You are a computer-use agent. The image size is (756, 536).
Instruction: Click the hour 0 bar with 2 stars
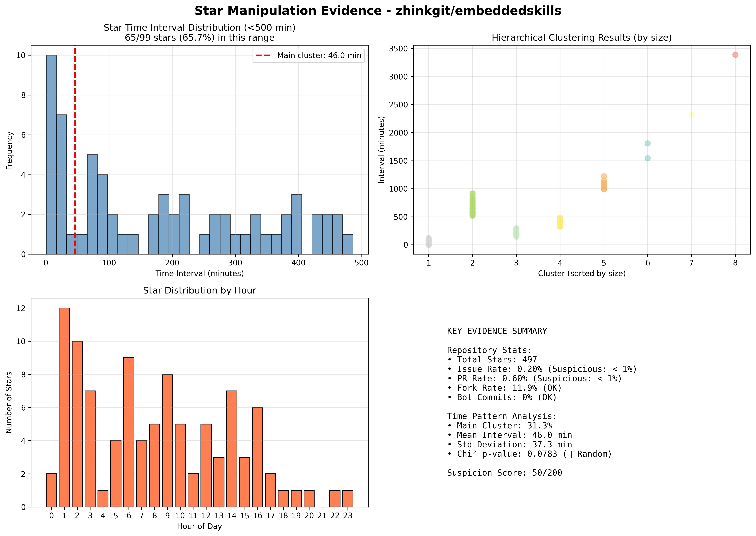click(51, 490)
